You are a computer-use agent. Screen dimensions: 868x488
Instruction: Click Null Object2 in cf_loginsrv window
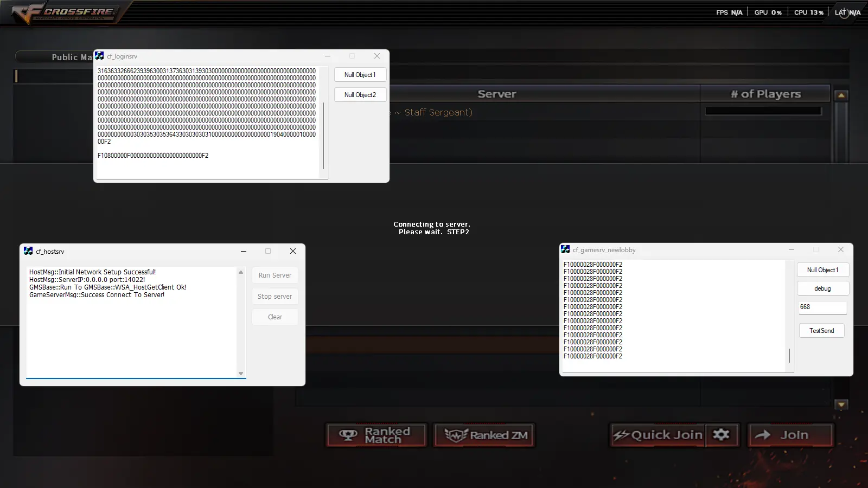(360, 95)
